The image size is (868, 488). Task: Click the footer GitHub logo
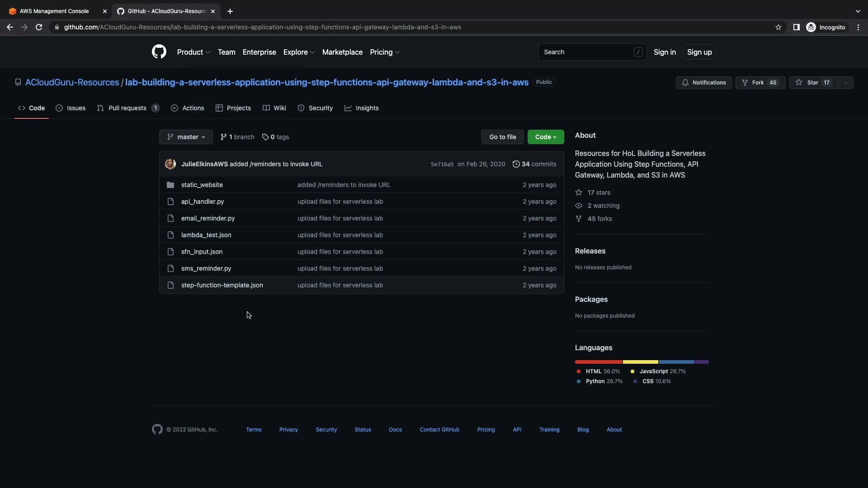click(x=157, y=429)
